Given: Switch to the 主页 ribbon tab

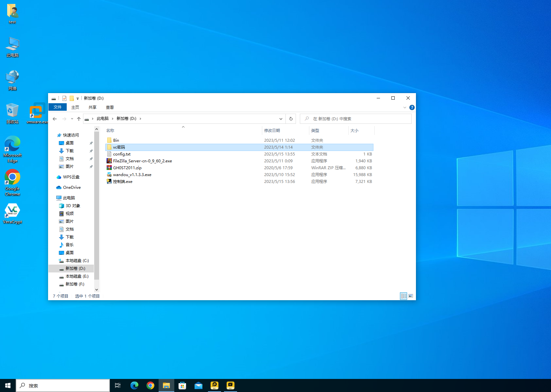Looking at the screenshot, I should (75, 107).
